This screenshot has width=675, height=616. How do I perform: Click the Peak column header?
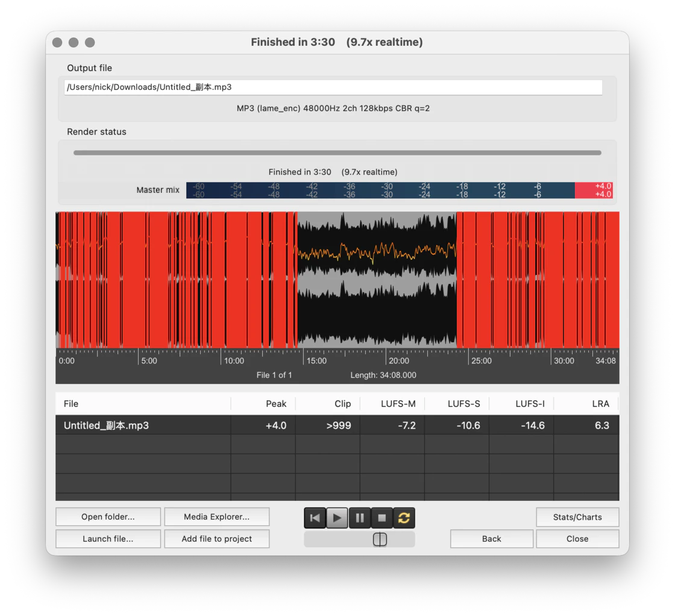275,403
